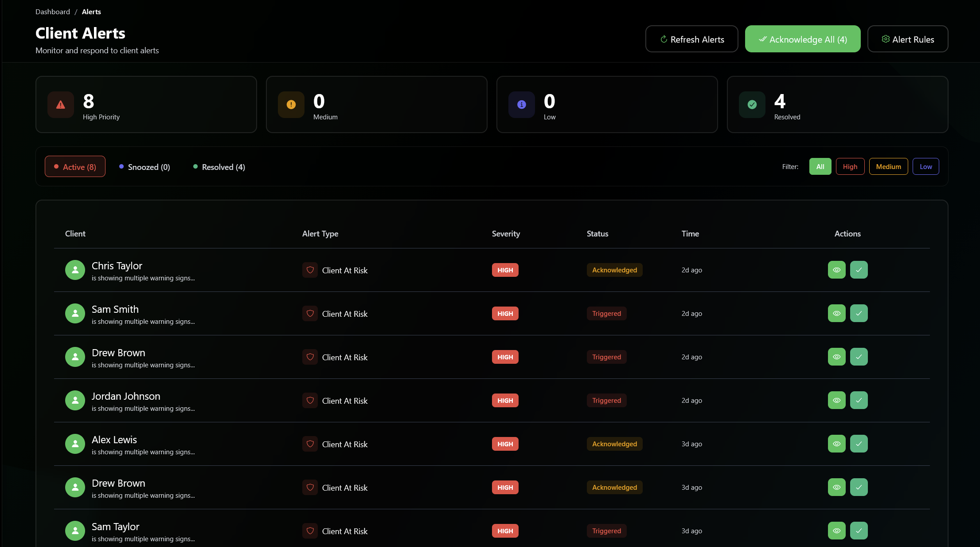Click the red High Priority warning icon
Viewport: 980px width, 547px height.
61,105
